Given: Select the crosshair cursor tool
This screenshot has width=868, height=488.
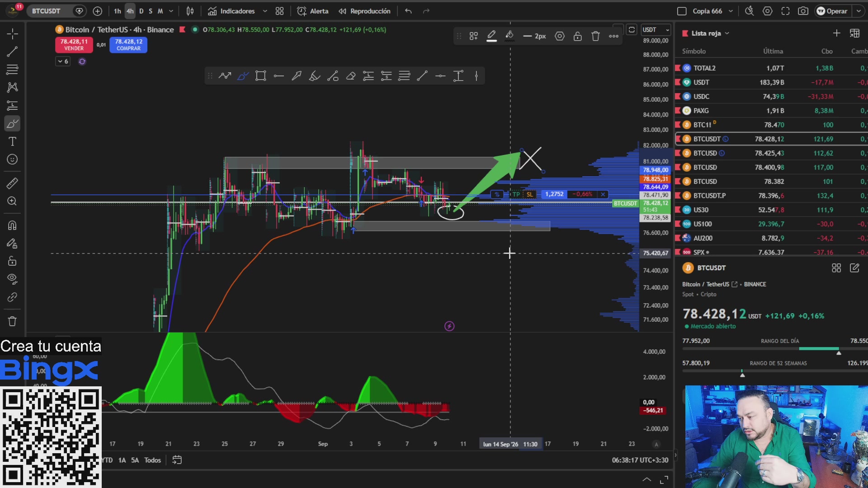Looking at the screenshot, I should (x=12, y=33).
